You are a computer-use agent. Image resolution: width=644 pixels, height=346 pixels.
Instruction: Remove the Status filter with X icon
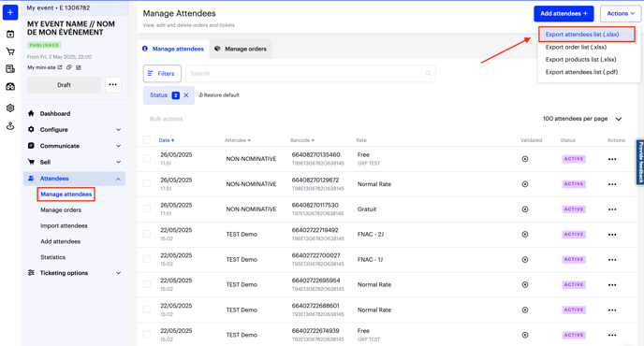point(186,95)
